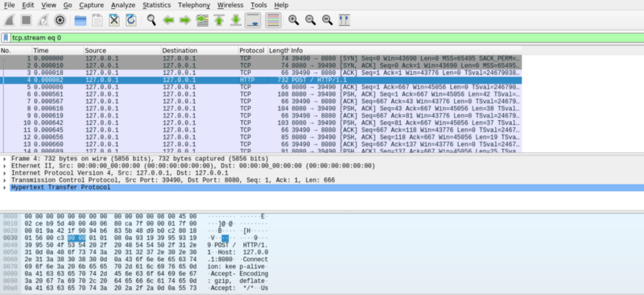This screenshot has height=295, width=644.
Task: Click ASCII text 'Encoding' in bytes pane
Action: coord(254,273)
